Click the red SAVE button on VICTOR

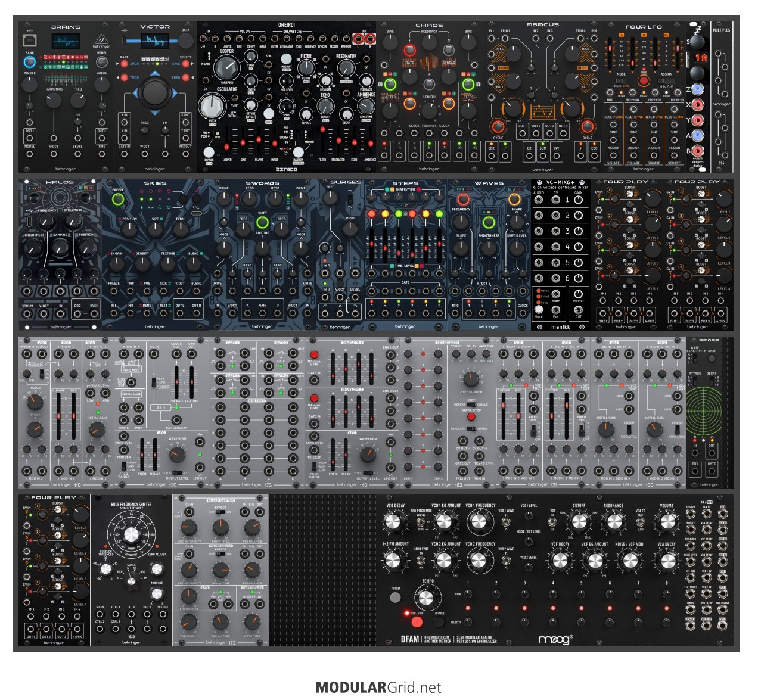point(186,64)
